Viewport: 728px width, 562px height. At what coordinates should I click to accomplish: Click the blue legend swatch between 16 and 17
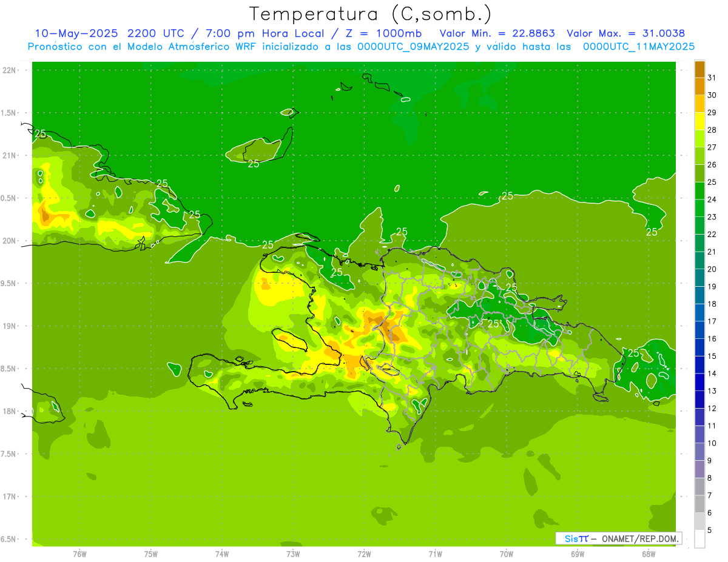pyautogui.click(x=699, y=330)
